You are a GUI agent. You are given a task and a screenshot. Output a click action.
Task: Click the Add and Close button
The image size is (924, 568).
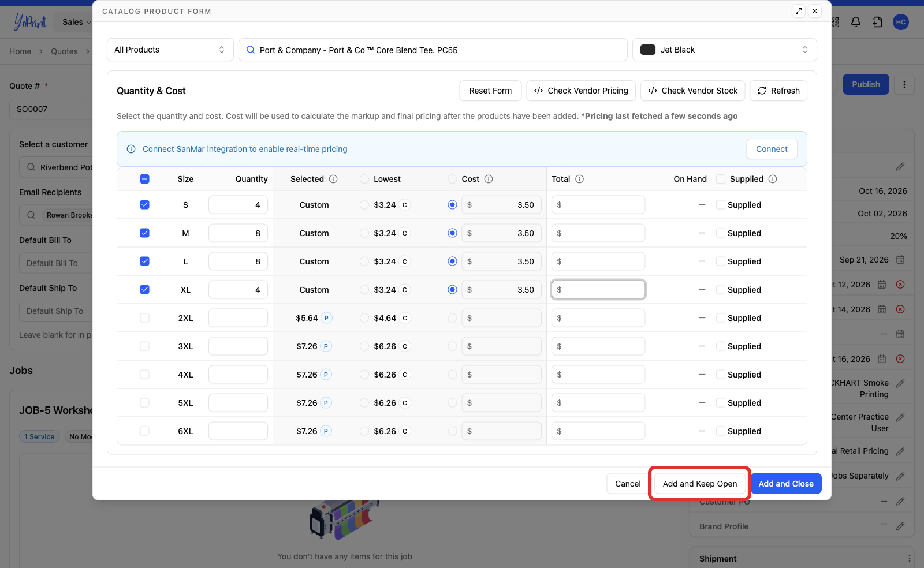pos(786,484)
